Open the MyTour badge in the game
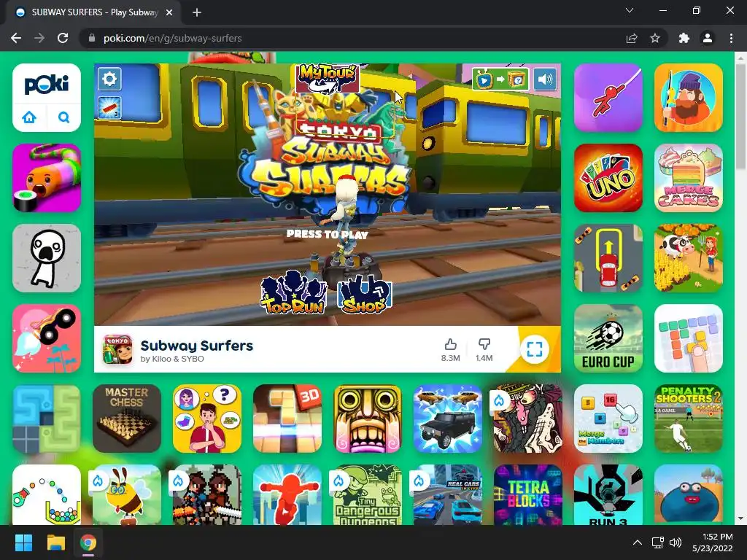747x560 pixels. [x=327, y=78]
